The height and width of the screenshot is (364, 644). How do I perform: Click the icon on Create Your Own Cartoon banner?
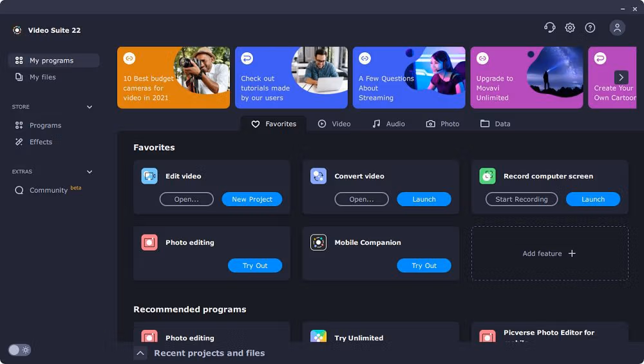[600, 59]
